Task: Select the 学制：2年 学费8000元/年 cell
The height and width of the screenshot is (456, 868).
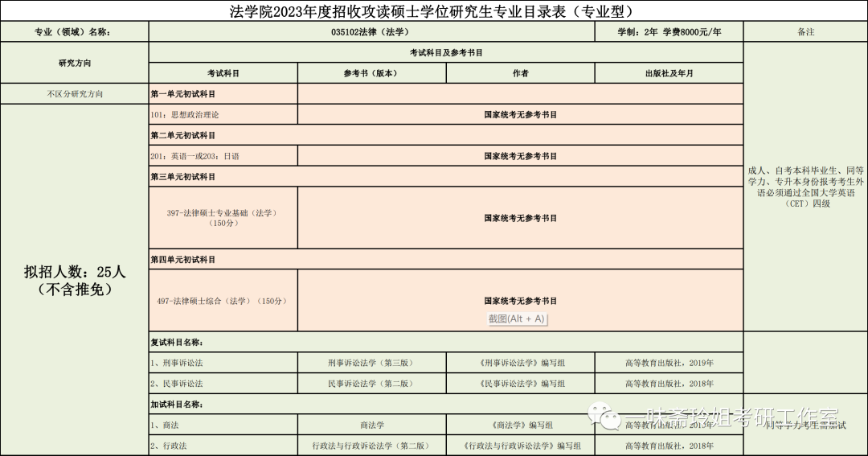Action: click(x=669, y=32)
